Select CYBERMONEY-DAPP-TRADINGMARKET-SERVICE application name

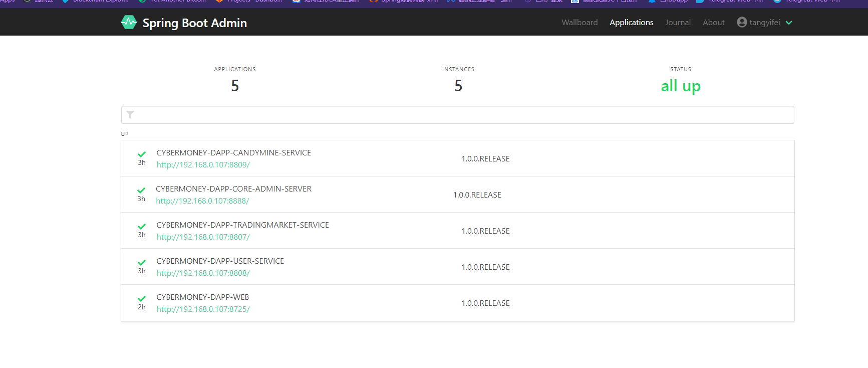pyautogui.click(x=243, y=225)
